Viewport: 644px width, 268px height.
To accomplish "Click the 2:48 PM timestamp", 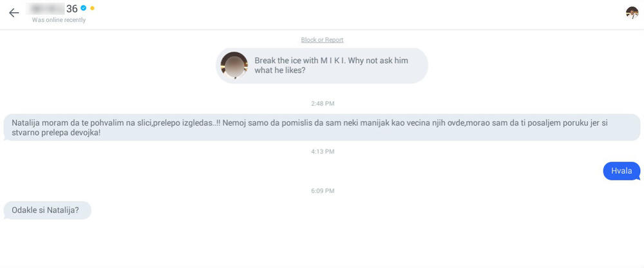I will pos(322,104).
